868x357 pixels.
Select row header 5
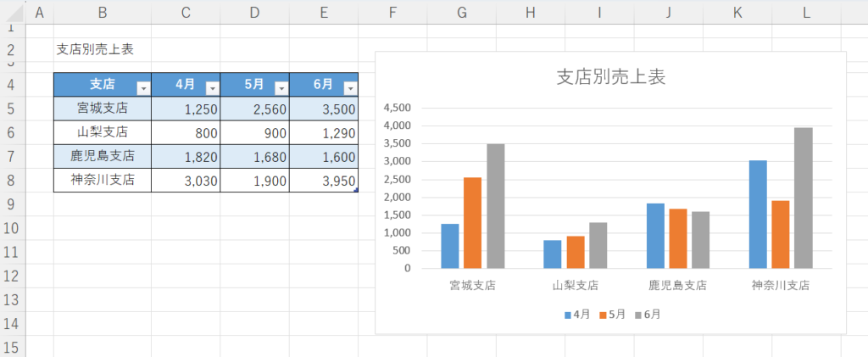pos(12,109)
